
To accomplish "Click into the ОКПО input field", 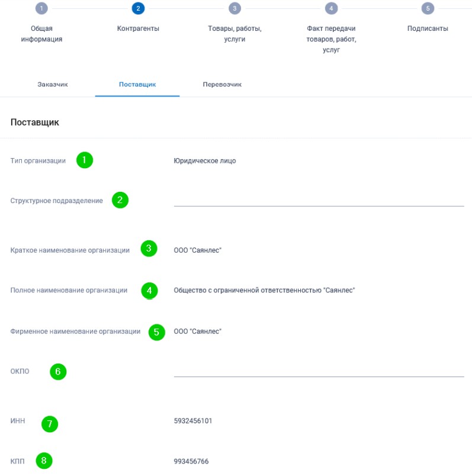I will (x=319, y=371).
